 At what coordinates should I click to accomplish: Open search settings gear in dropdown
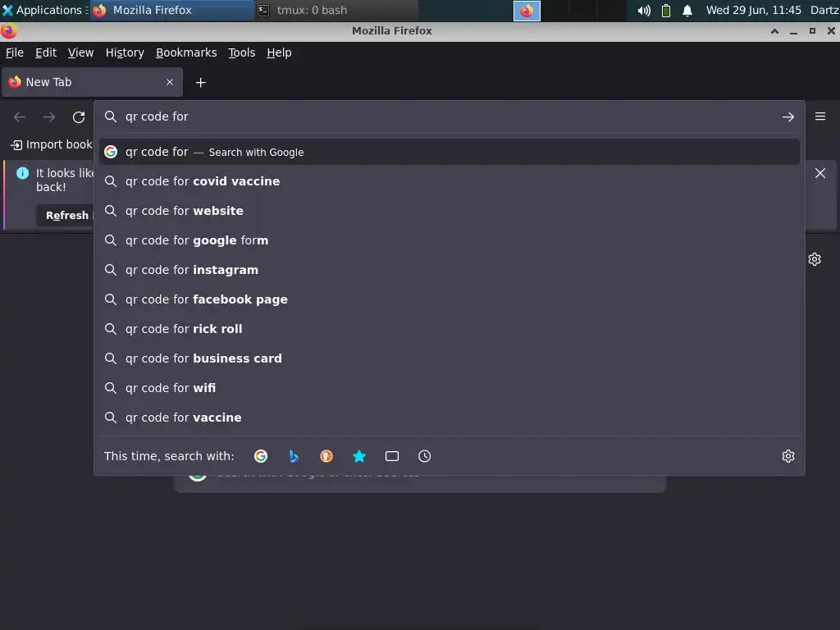(x=788, y=456)
